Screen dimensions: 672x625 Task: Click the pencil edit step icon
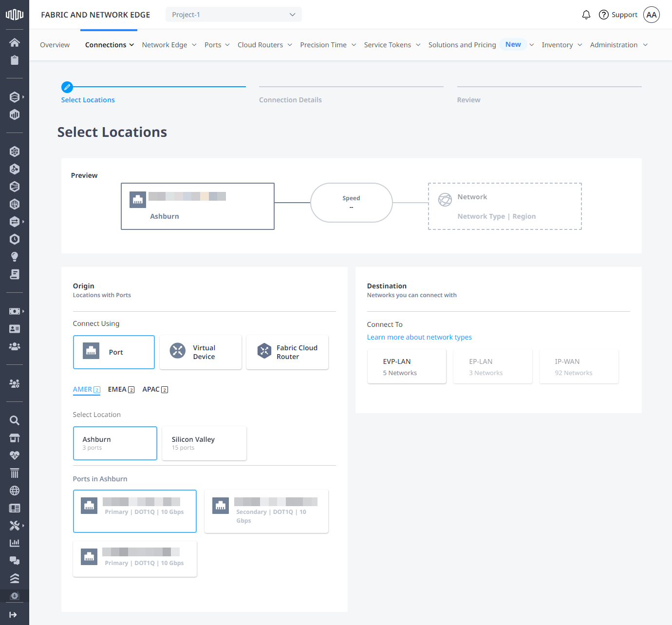point(67,87)
